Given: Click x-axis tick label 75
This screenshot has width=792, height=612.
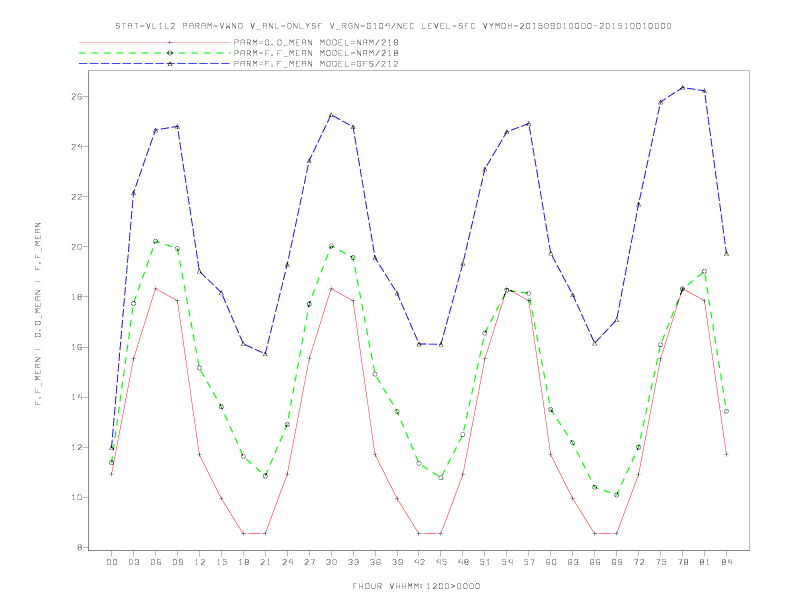Looking at the screenshot, I should coord(661,562).
